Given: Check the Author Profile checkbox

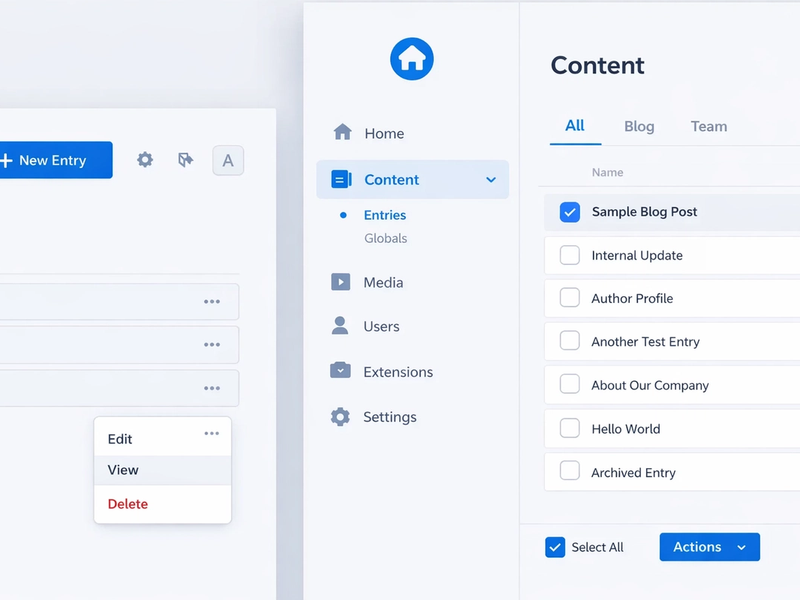Looking at the screenshot, I should click(569, 297).
